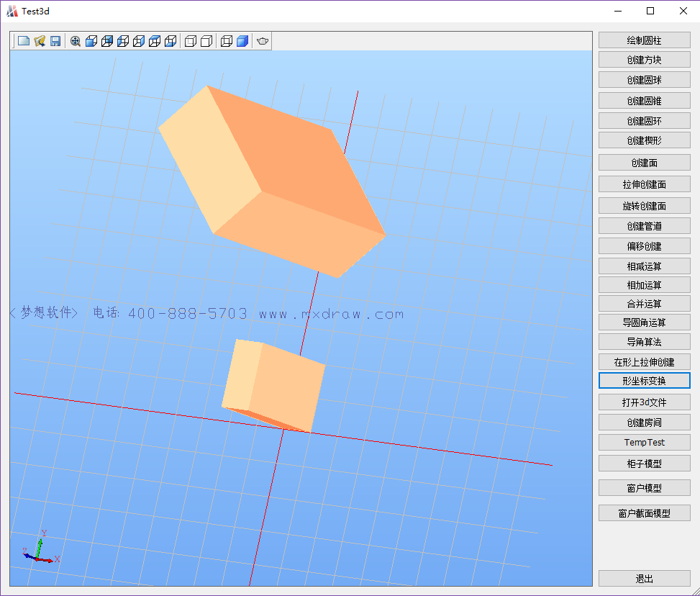
Task: Click the new document icon in toolbar
Action: (x=24, y=42)
